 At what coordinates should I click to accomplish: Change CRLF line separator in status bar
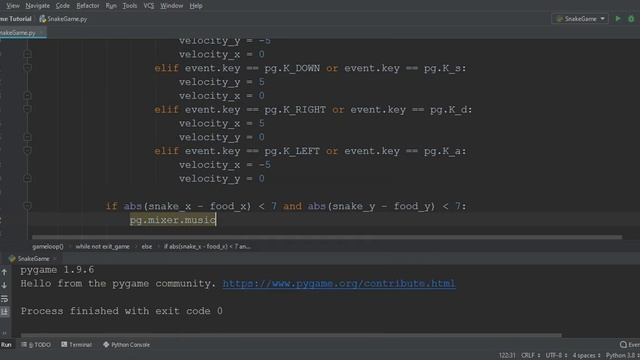click(531, 356)
